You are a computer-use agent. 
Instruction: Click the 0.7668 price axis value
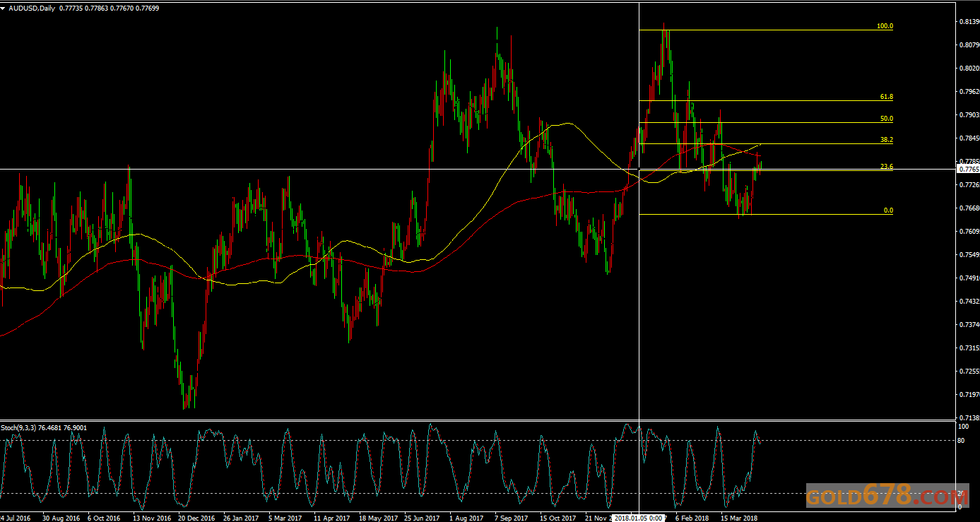[x=969, y=208]
